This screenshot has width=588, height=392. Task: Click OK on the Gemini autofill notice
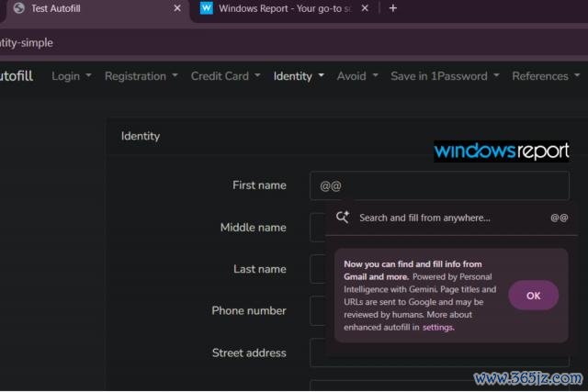(x=533, y=296)
